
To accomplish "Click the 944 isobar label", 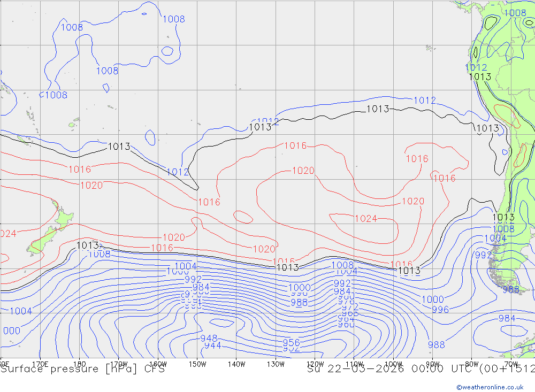I will [212, 345].
